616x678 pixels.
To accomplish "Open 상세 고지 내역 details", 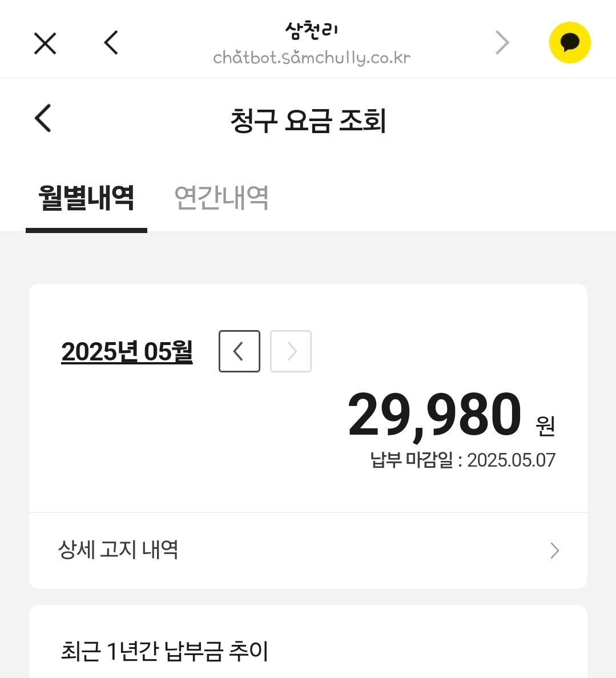I will 119,549.
